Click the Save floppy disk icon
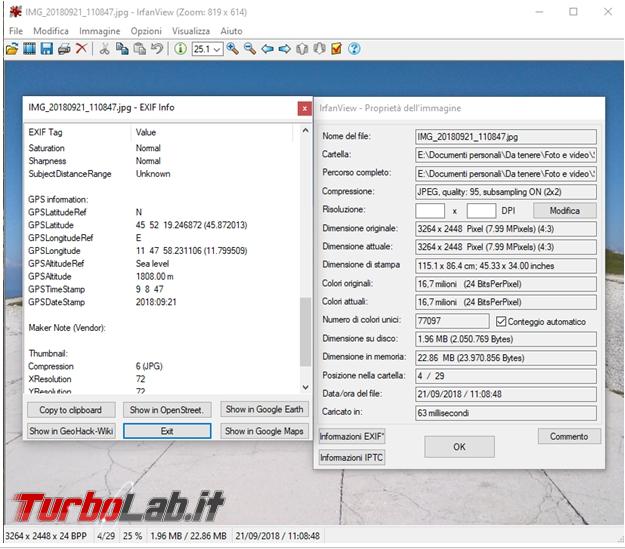 [x=47, y=49]
